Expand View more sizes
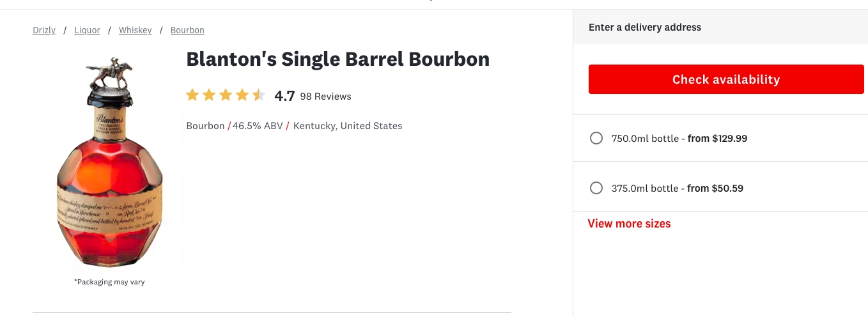Image resolution: width=868 pixels, height=317 pixels. tap(630, 224)
